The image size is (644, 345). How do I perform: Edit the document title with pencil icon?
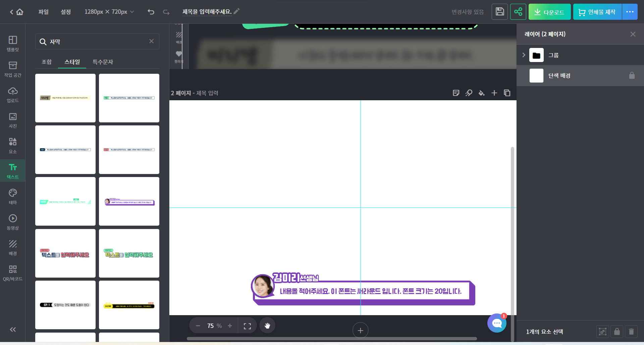[237, 11]
